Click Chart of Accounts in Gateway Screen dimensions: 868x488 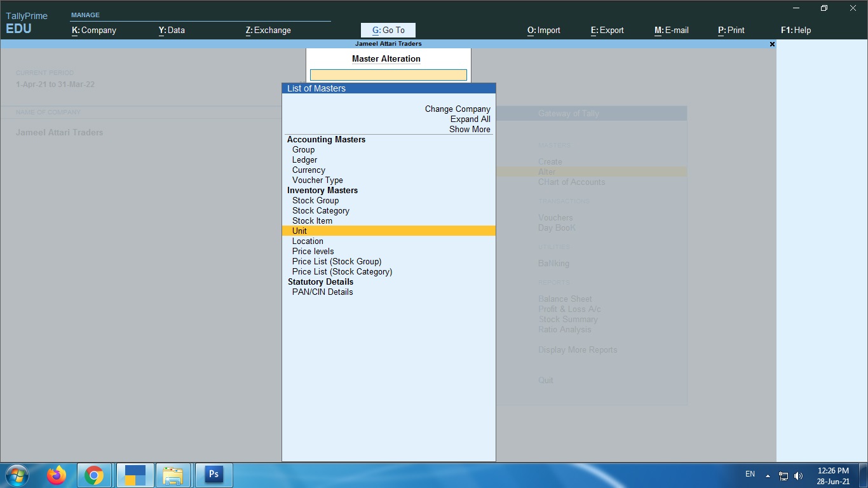pos(572,182)
